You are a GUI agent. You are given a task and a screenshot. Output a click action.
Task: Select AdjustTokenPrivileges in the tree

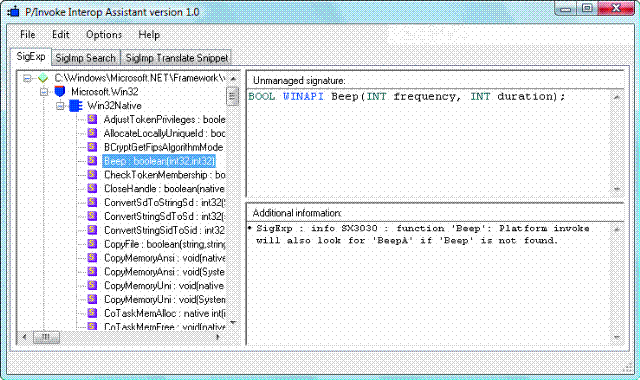(x=164, y=119)
